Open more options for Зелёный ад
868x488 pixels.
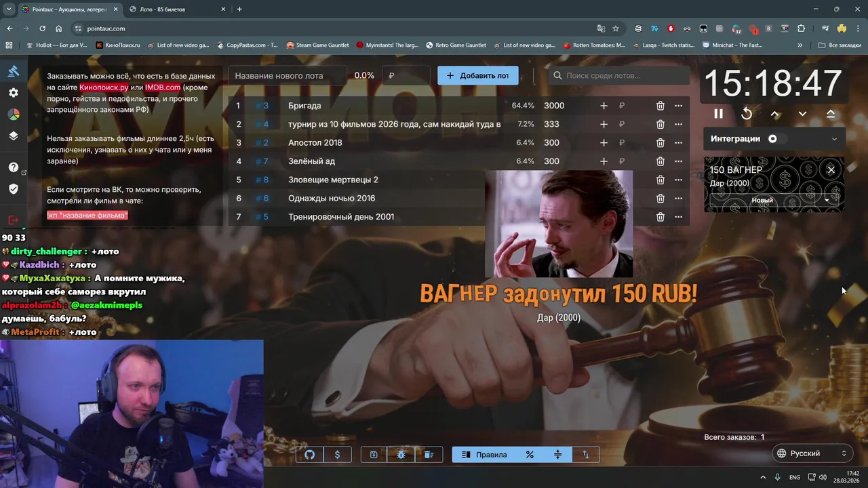[678, 161]
